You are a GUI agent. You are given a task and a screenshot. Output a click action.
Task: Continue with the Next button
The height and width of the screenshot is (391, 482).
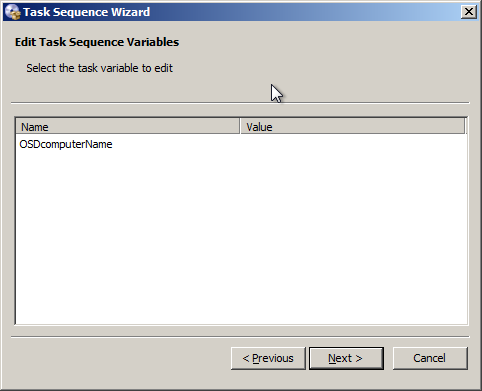(x=346, y=358)
